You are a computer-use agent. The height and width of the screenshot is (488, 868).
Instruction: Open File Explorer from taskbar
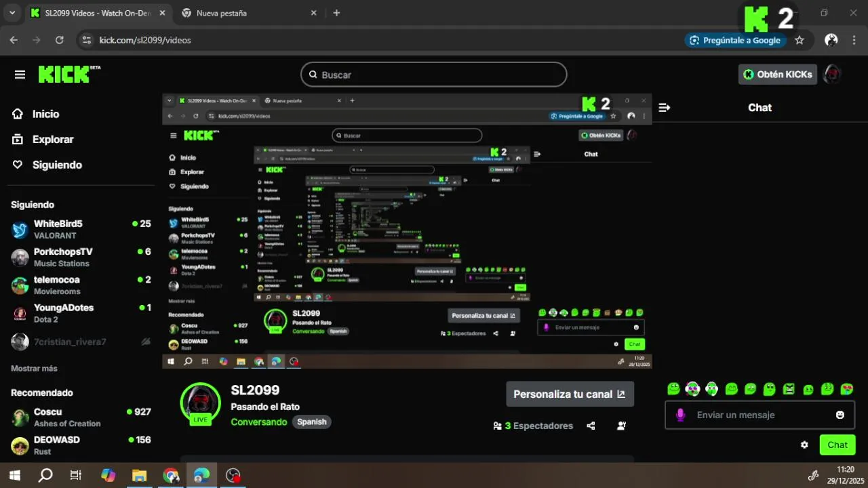point(139,475)
